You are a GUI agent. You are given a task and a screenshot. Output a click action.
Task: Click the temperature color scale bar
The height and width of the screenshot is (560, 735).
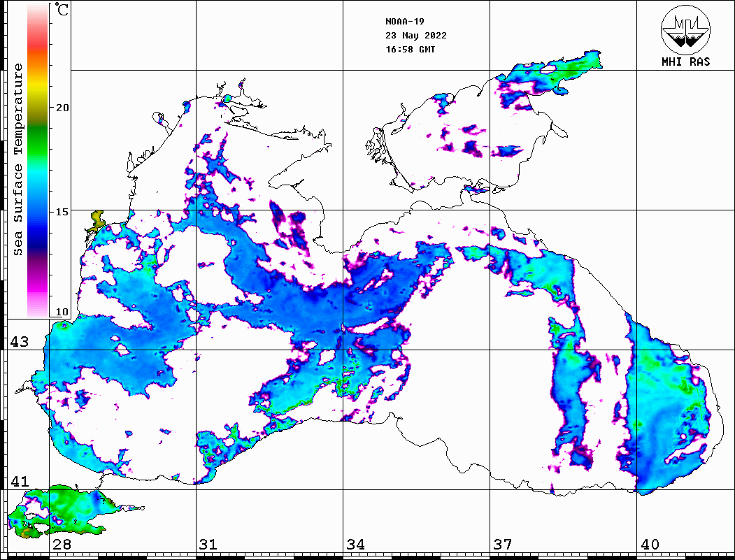pos(38,161)
